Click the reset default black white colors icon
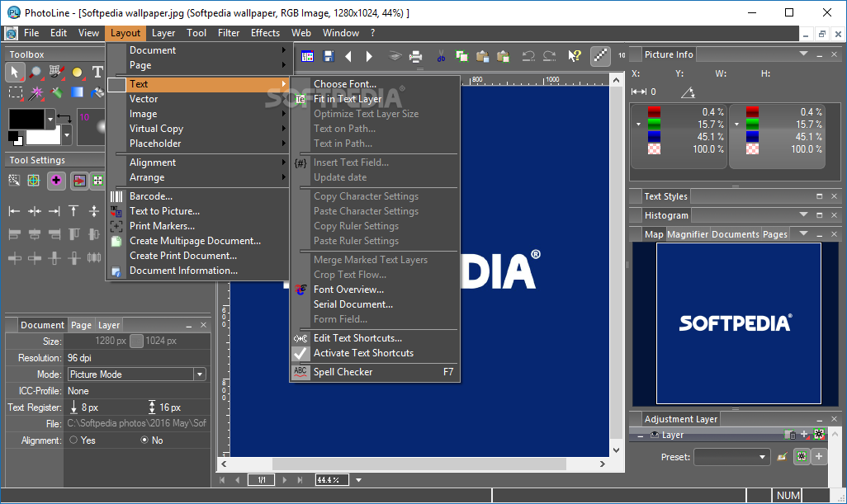 [x=15, y=139]
